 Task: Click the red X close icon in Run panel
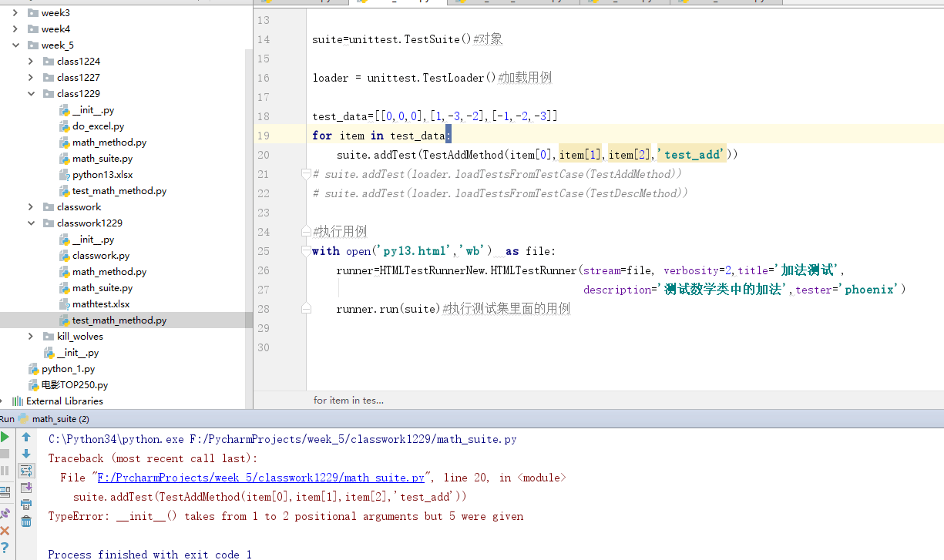tap(5, 531)
